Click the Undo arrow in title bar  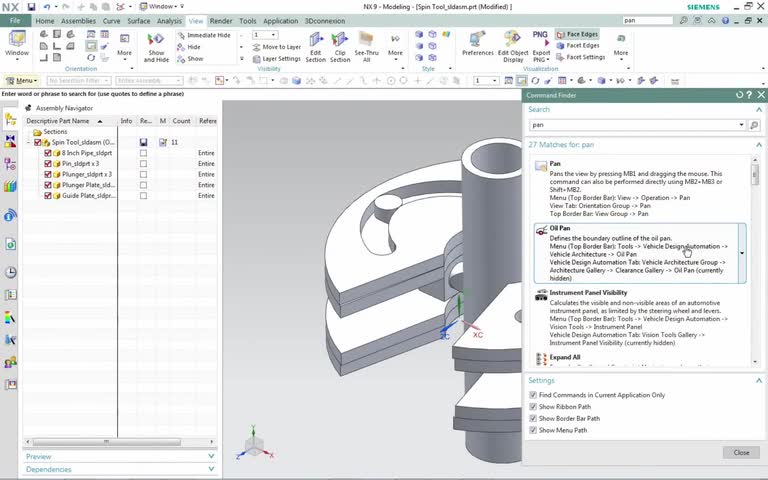[x=47, y=7]
